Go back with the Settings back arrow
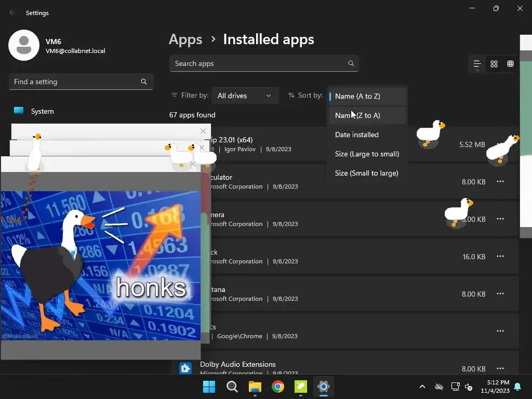The image size is (532, 399). (12, 12)
